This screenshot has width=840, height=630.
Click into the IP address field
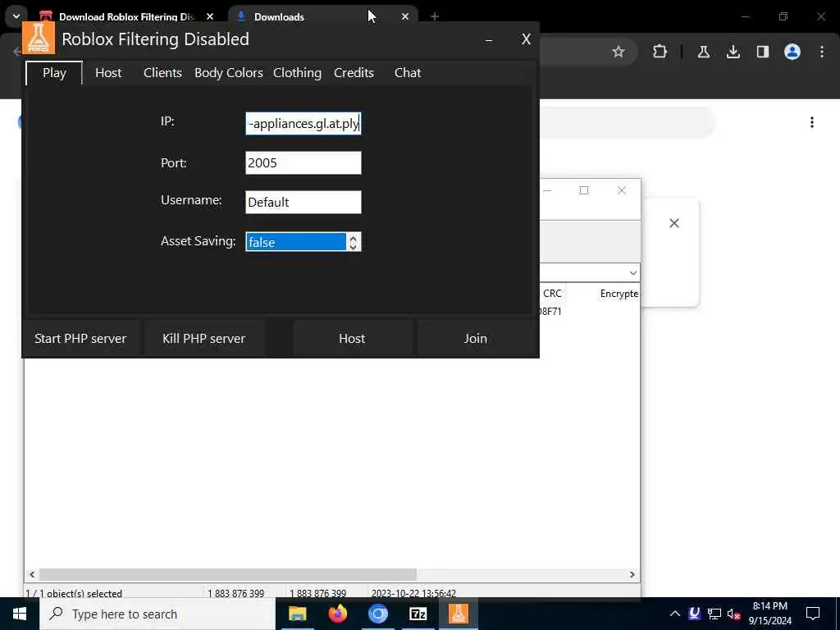(304, 123)
